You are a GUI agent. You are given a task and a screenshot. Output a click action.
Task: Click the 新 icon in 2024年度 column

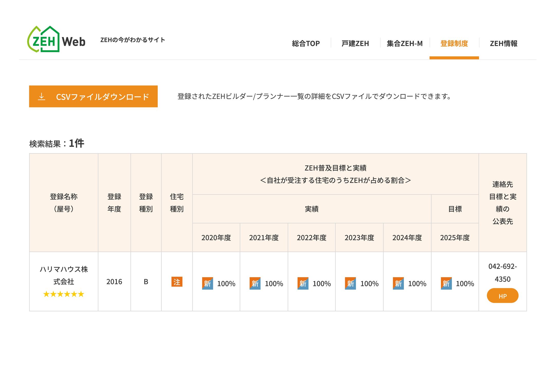pyautogui.click(x=398, y=283)
